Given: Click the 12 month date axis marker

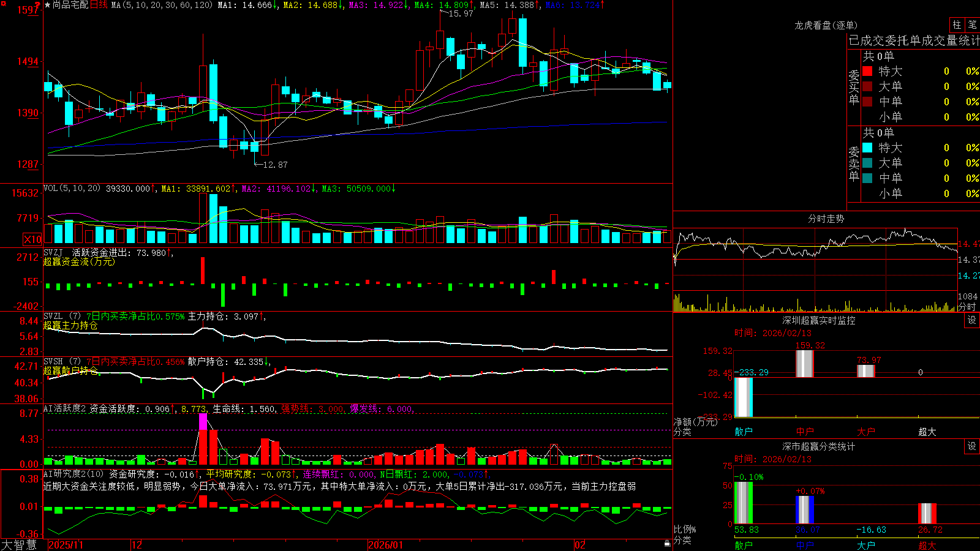Looking at the screenshot, I should 137,545.
